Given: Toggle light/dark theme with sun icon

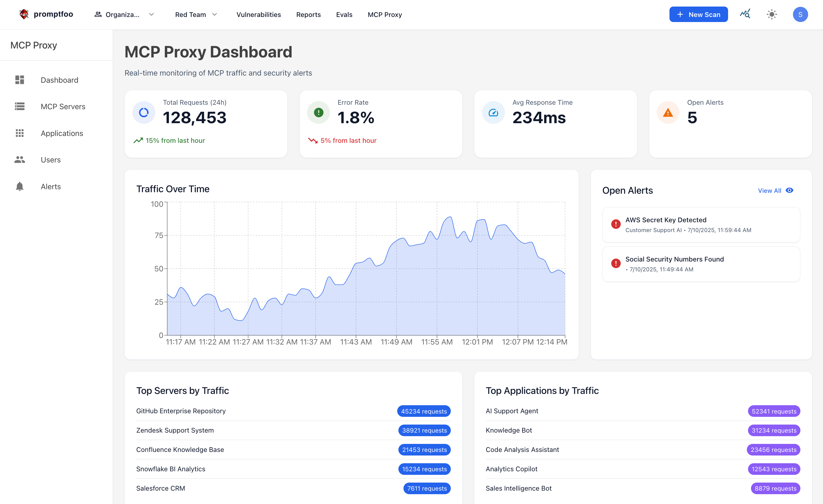Looking at the screenshot, I should click(772, 14).
